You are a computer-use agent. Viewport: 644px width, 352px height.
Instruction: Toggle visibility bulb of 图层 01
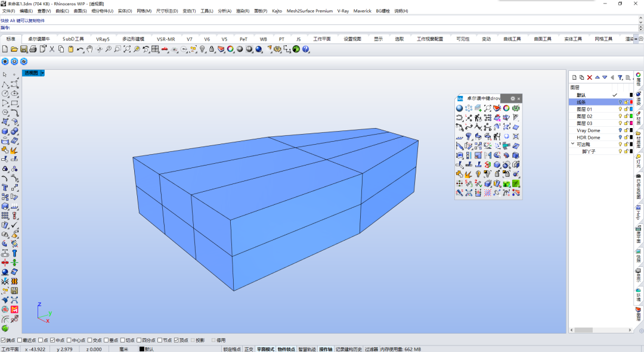point(620,109)
